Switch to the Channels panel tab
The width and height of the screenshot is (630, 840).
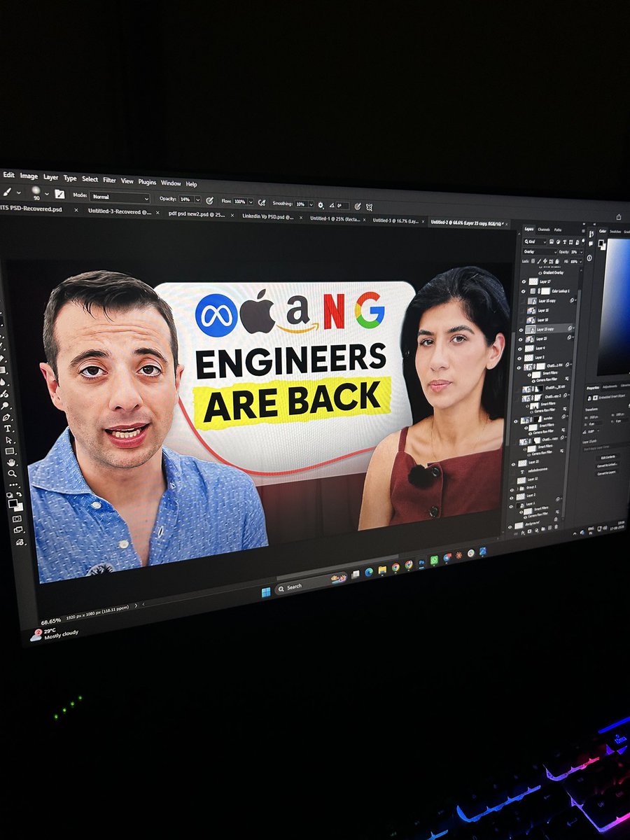pos(544,230)
